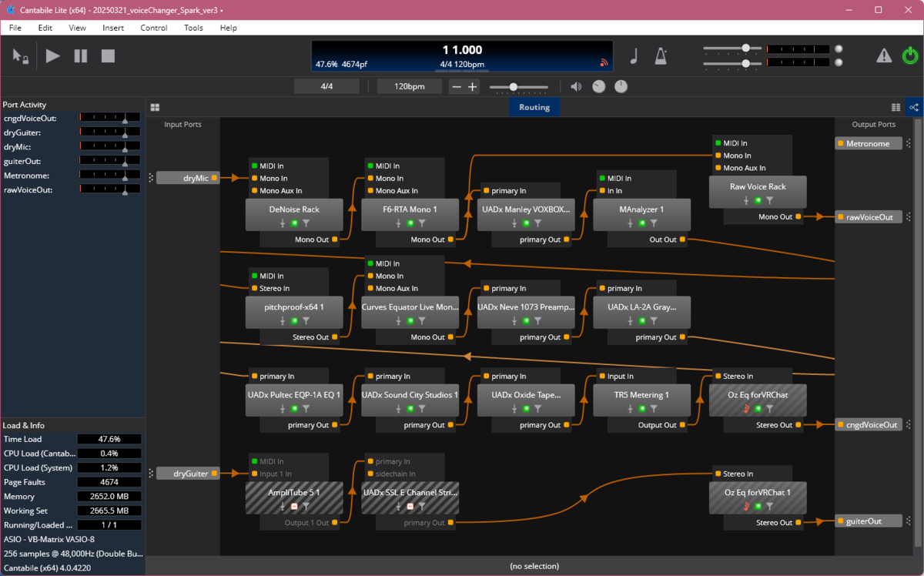This screenshot has height=576, width=924.
Task: Click the 4/4 time signature field
Action: click(326, 86)
